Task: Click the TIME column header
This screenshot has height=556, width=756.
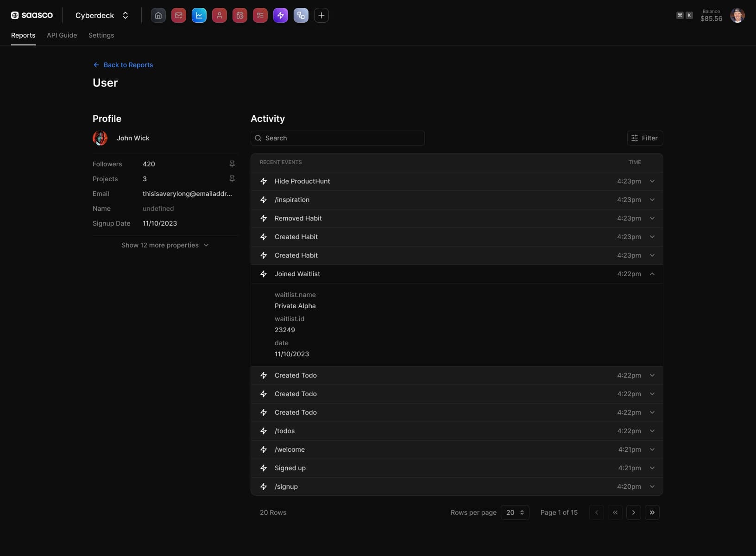Action: [x=635, y=162]
